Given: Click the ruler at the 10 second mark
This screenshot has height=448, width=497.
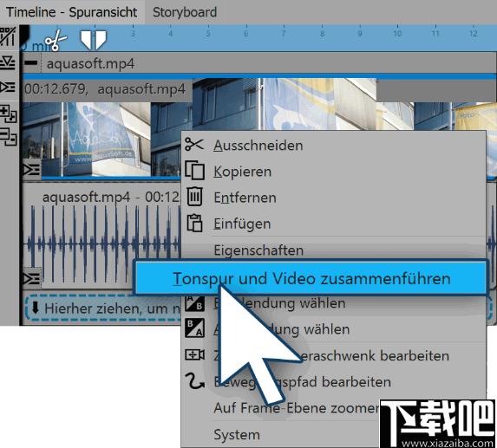Looking at the screenshot, I should tap(397, 33).
